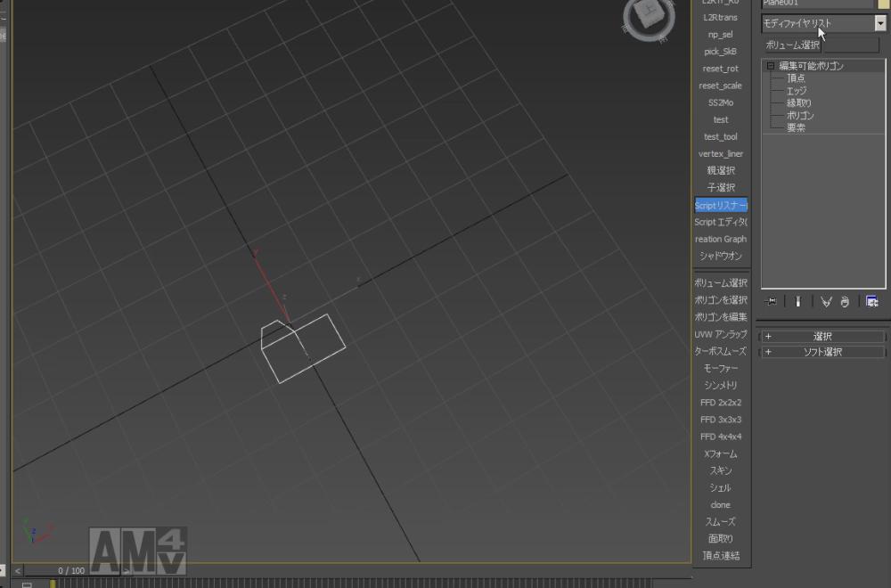Click Remove Modifier from Stack icon
The height and width of the screenshot is (588, 891).
tap(845, 301)
